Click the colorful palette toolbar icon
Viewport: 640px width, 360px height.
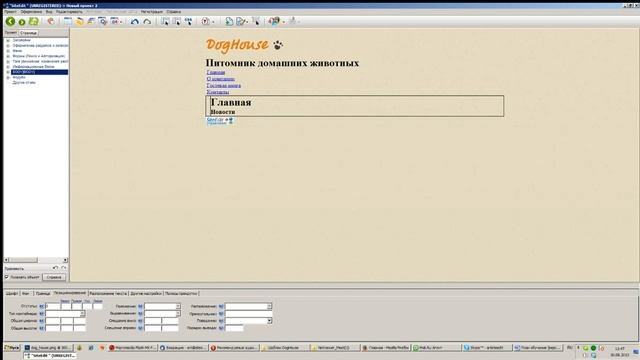[x=274, y=21]
